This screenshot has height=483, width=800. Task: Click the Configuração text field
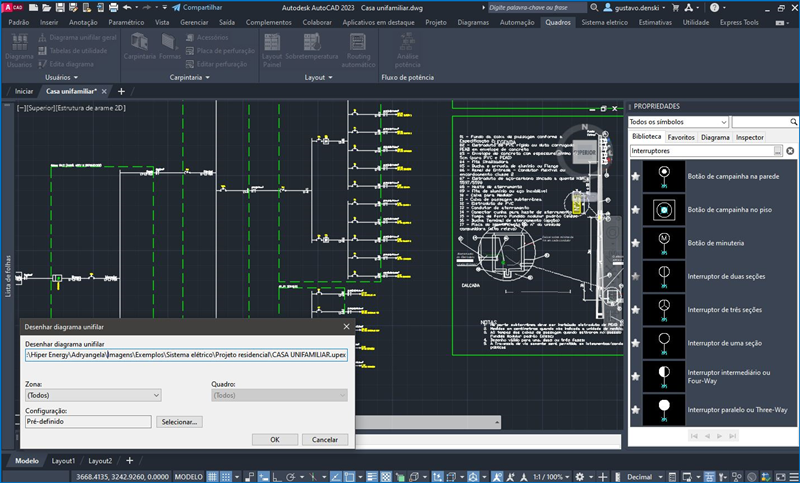coord(90,422)
